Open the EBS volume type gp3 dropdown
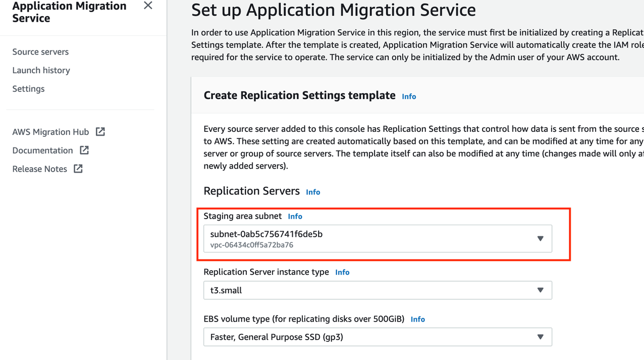Viewport: 644px width, 360px height. click(378, 337)
